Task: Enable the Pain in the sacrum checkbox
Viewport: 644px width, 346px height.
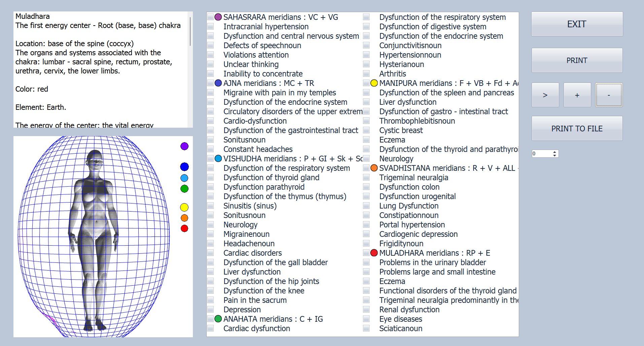Action: pos(211,300)
